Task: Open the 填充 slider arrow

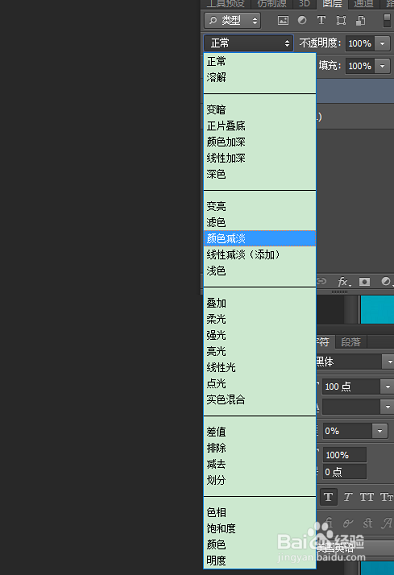Action: click(382, 66)
